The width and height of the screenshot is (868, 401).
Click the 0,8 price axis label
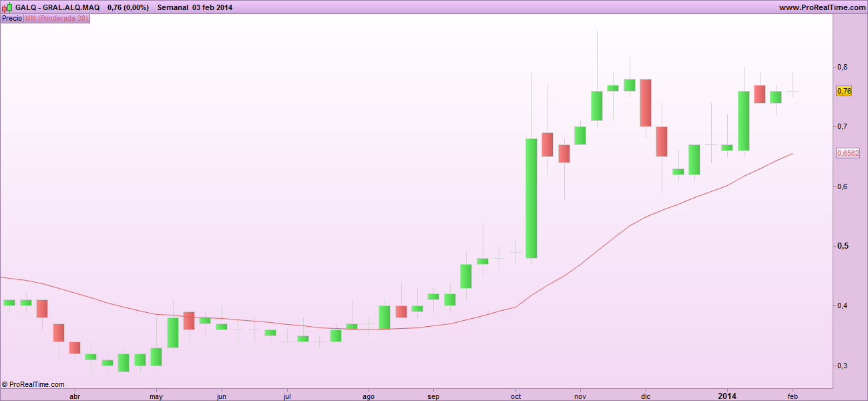[842, 67]
